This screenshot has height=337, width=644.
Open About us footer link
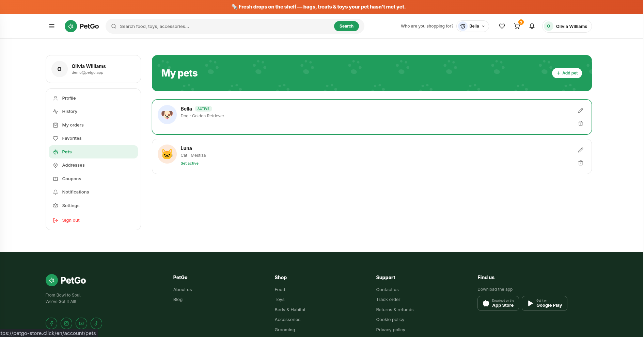pyautogui.click(x=183, y=290)
